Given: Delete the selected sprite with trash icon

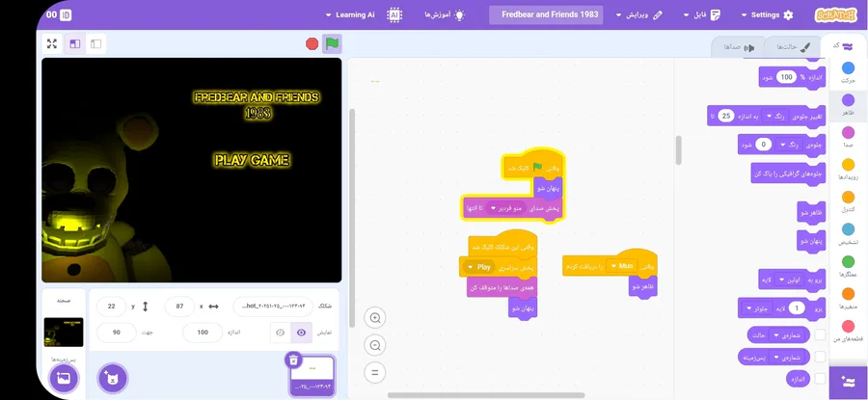Looking at the screenshot, I should click(294, 360).
